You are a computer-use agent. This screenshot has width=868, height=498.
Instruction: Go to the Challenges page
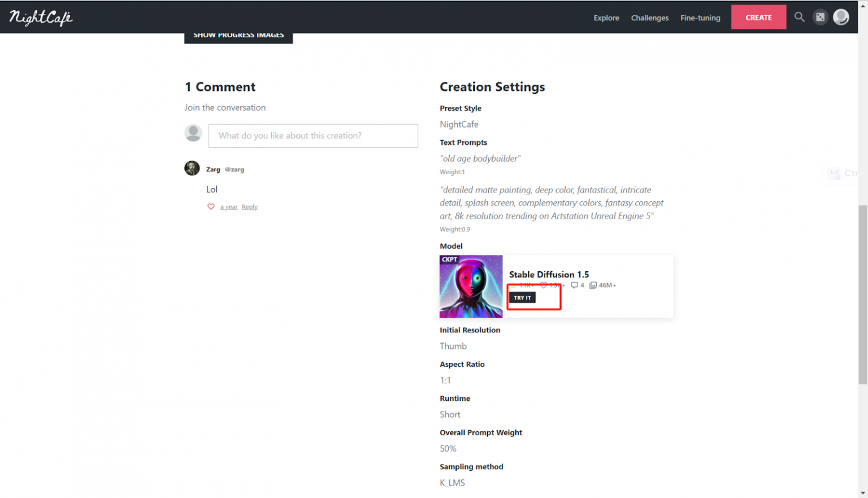click(649, 18)
